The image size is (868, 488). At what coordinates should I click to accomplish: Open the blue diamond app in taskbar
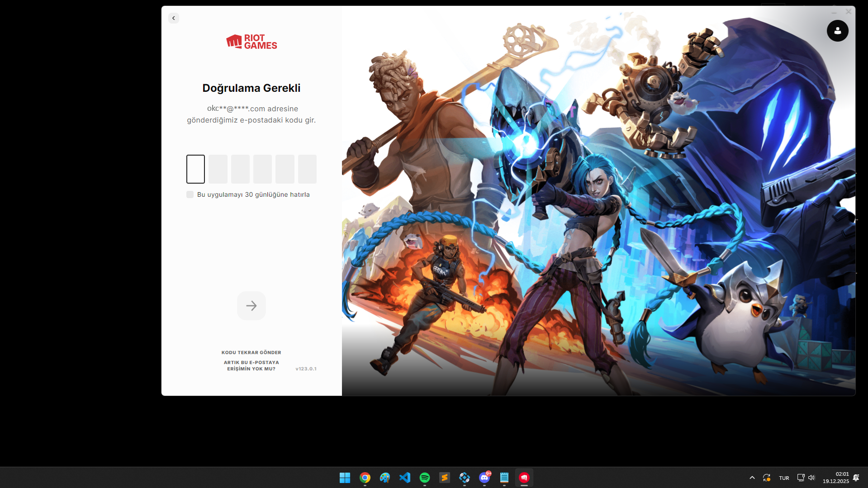pos(465,478)
